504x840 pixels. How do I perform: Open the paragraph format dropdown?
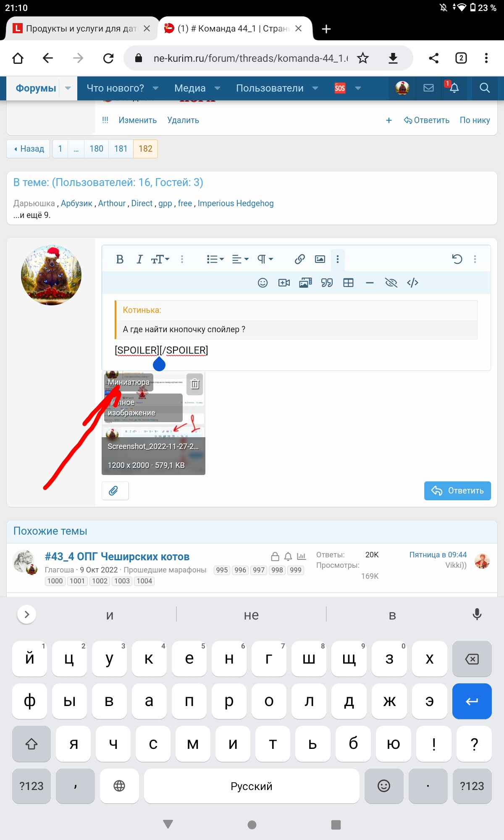coord(265,259)
